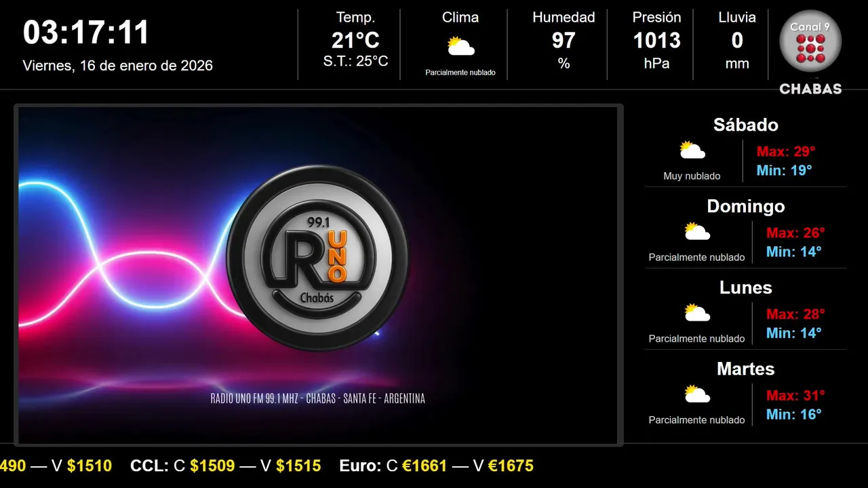Click Domingo's weather cloud icon
868x488 pixels.
point(697,232)
